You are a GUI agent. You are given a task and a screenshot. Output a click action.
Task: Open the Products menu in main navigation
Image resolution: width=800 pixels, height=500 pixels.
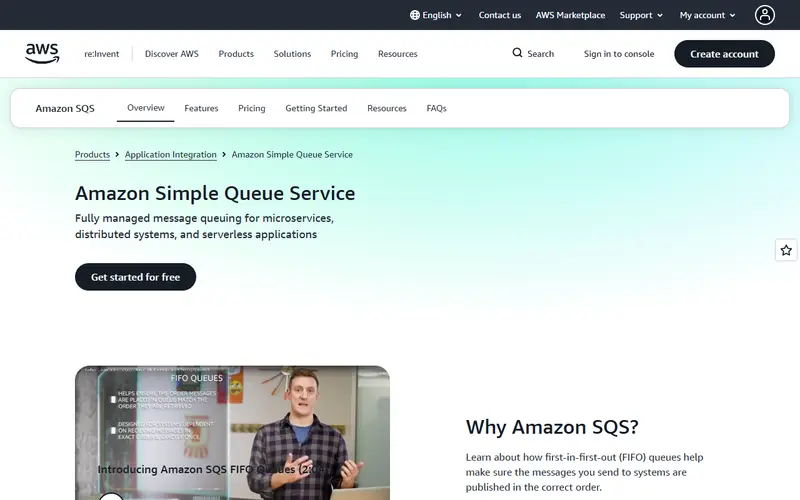pos(236,54)
